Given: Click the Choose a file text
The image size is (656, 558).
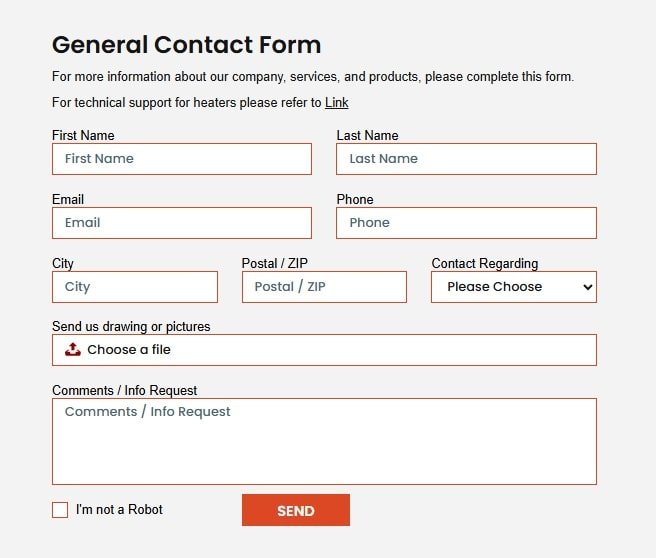Looking at the screenshot, I should pos(129,350).
